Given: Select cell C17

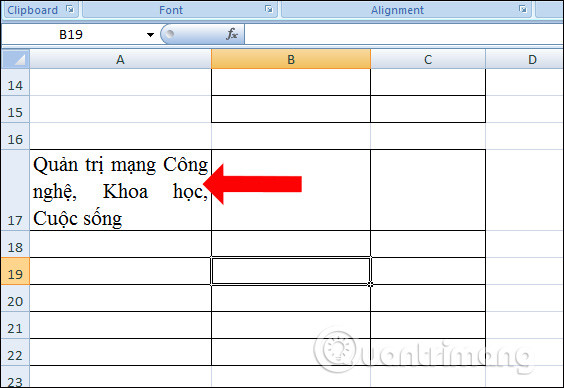Looking at the screenshot, I should click(x=428, y=190).
